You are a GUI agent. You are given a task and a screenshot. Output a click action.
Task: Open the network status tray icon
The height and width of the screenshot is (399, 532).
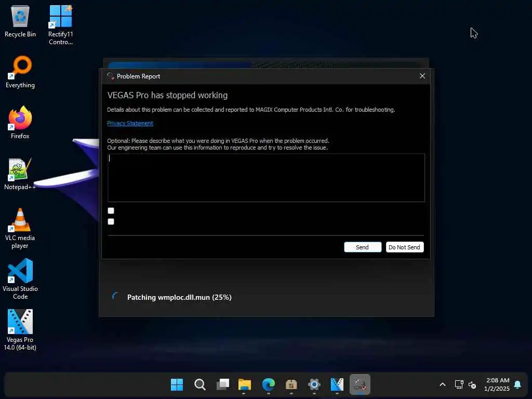[459, 384]
